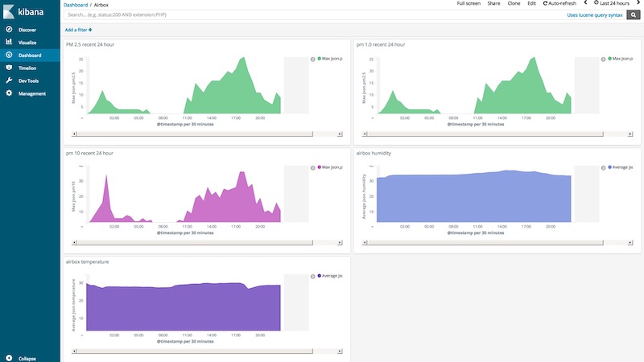Open the Visualize bar chart icon

pos(9,42)
